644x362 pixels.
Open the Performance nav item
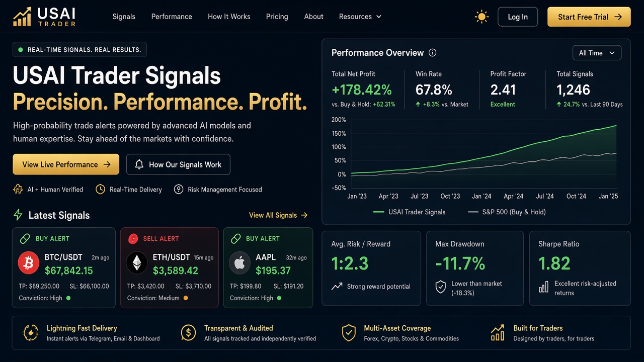click(172, 17)
